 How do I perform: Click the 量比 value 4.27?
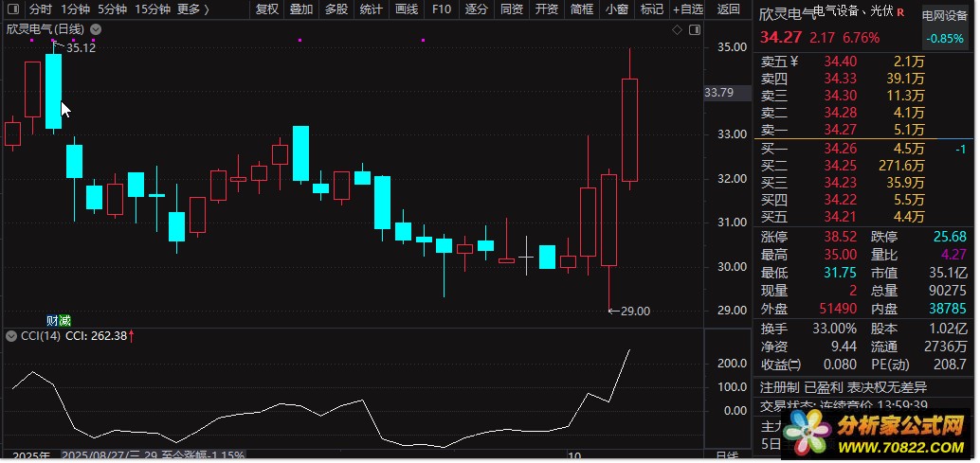click(x=953, y=255)
